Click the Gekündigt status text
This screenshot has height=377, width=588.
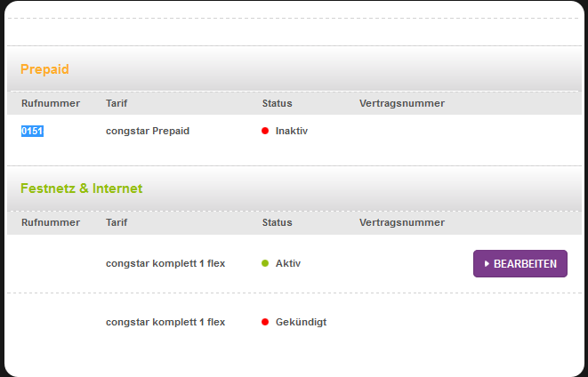click(301, 322)
